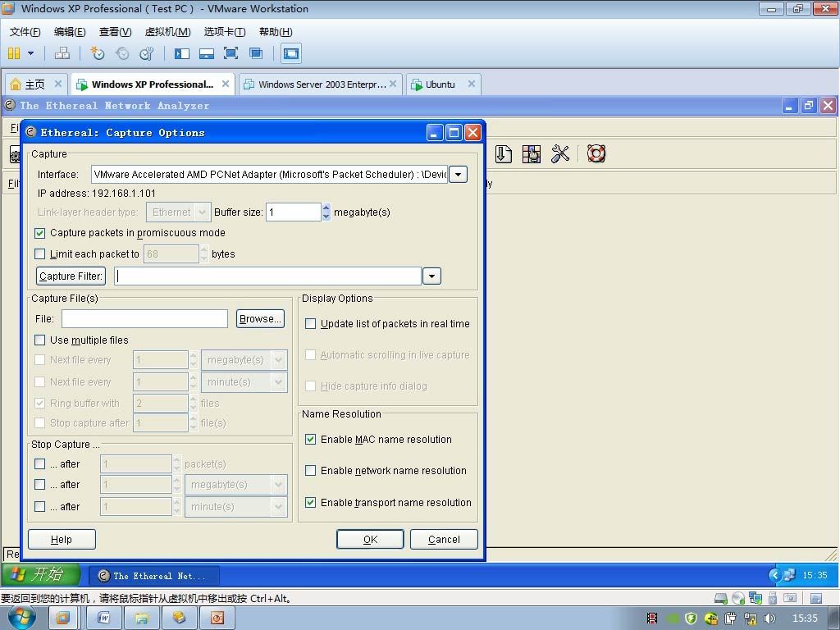
Task: Open the 帮助(H) menu
Action: [276, 32]
